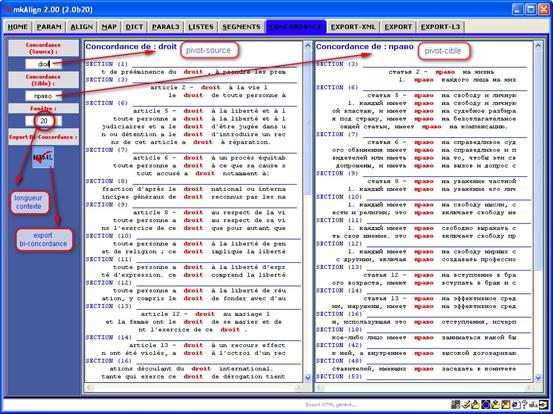Open the LISTES tab
The height and width of the screenshot is (414, 553).
pyautogui.click(x=201, y=27)
